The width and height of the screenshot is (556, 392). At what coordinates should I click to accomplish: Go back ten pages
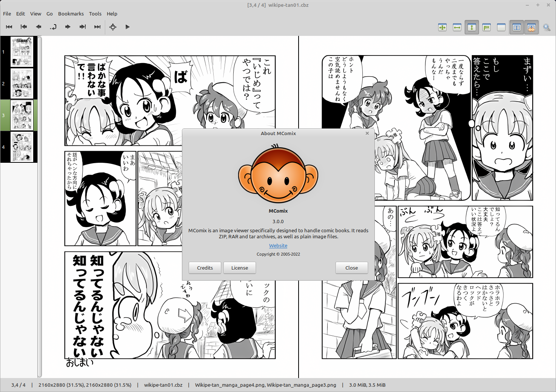pyautogui.click(x=24, y=27)
